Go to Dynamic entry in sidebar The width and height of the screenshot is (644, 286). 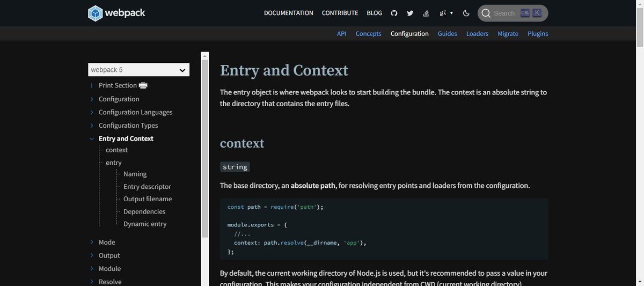click(x=145, y=224)
